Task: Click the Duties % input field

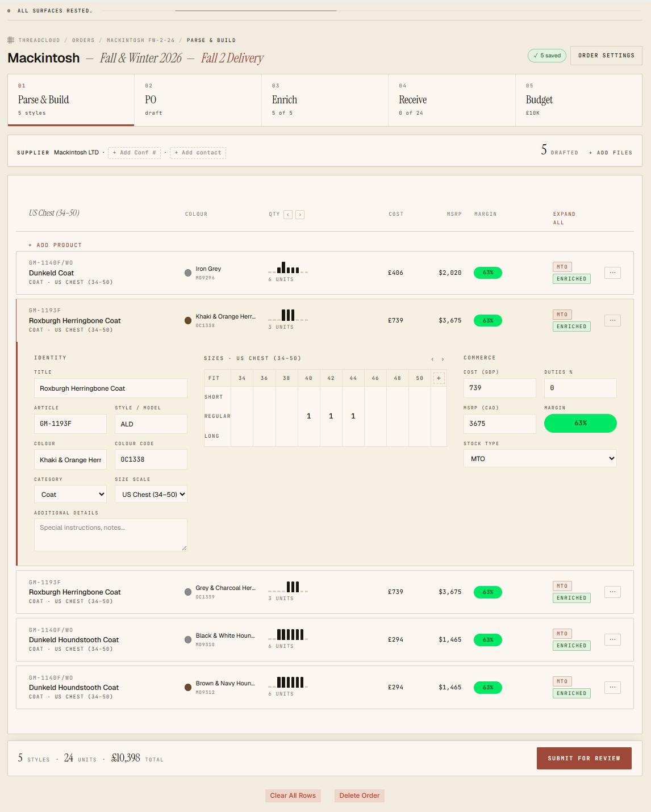Action: pos(581,388)
